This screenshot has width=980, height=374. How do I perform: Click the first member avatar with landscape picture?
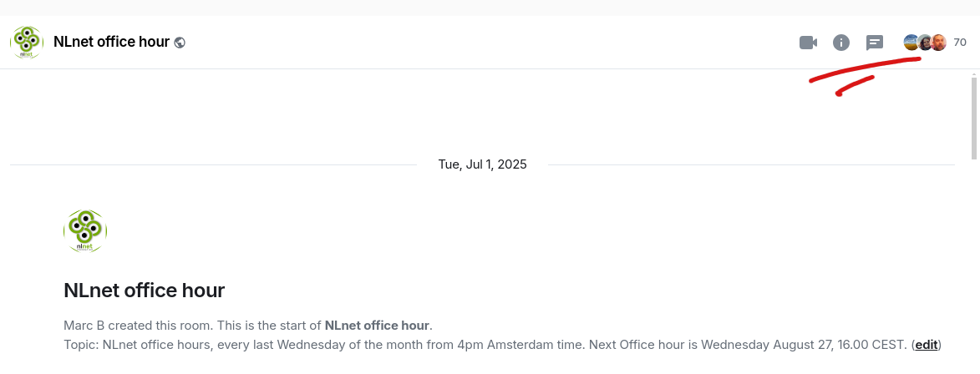(x=911, y=43)
